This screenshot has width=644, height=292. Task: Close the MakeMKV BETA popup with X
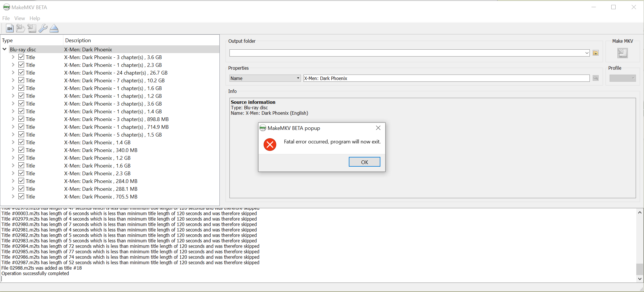(x=378, y=128)
